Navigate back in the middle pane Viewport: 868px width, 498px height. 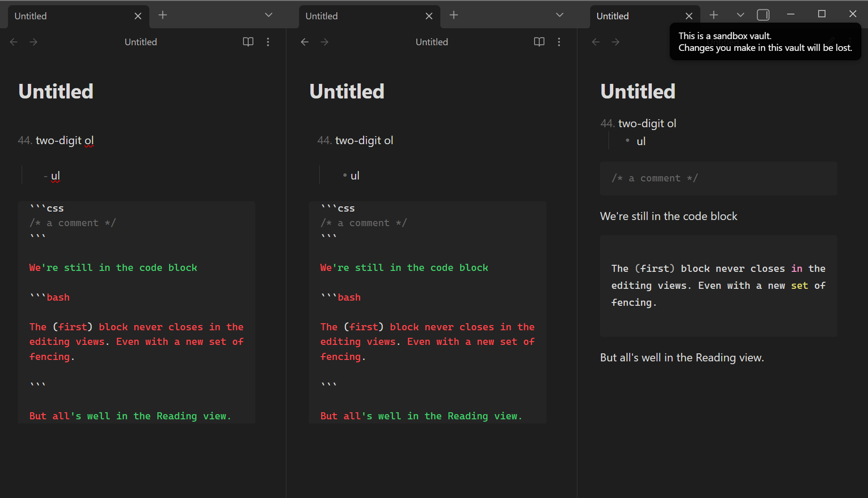point(305,42)
